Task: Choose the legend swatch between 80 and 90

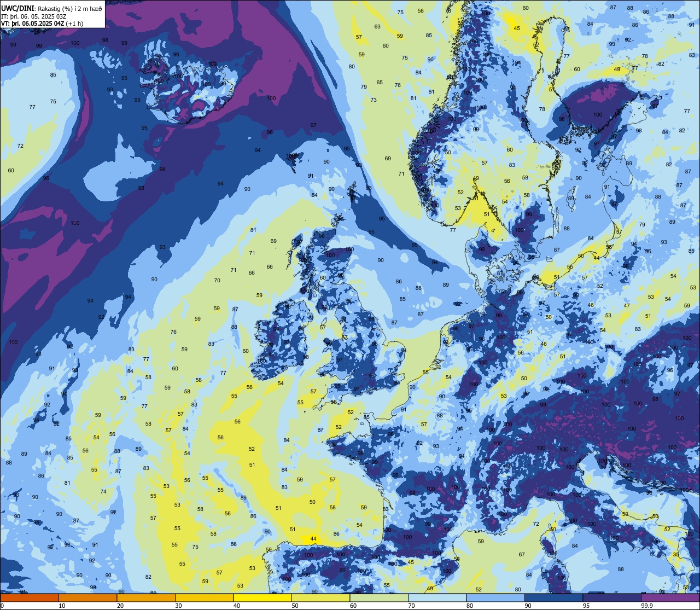Action: (495, 598)
